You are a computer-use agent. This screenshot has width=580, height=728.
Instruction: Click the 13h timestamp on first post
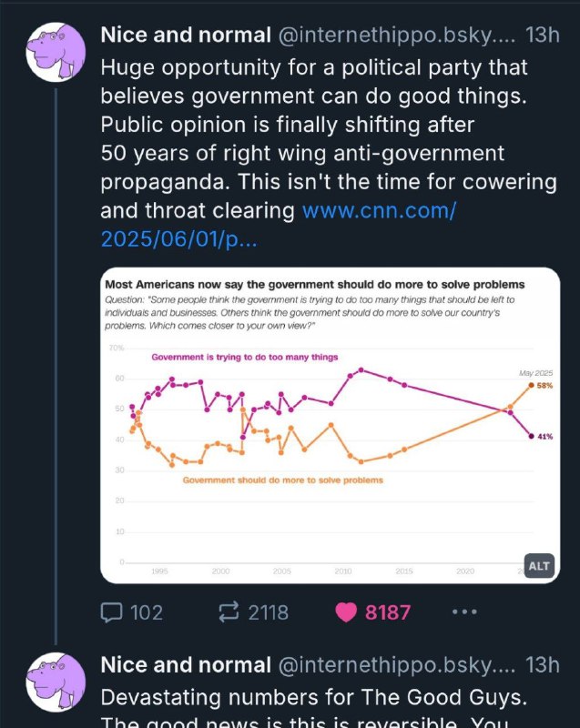(x=543, y=35)
